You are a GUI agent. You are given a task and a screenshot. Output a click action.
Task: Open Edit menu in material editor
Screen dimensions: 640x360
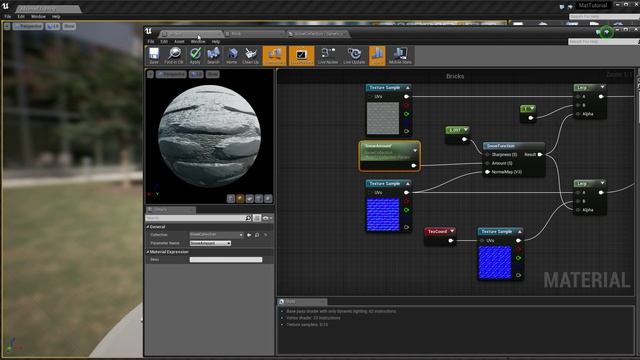164,42
